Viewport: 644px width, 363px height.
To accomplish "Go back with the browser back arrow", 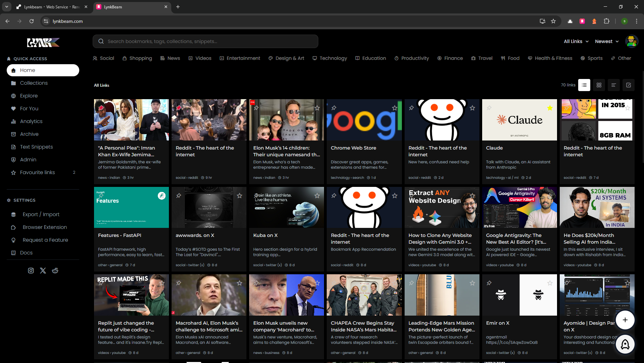I will pyautogui.click(x=7, y=21).
